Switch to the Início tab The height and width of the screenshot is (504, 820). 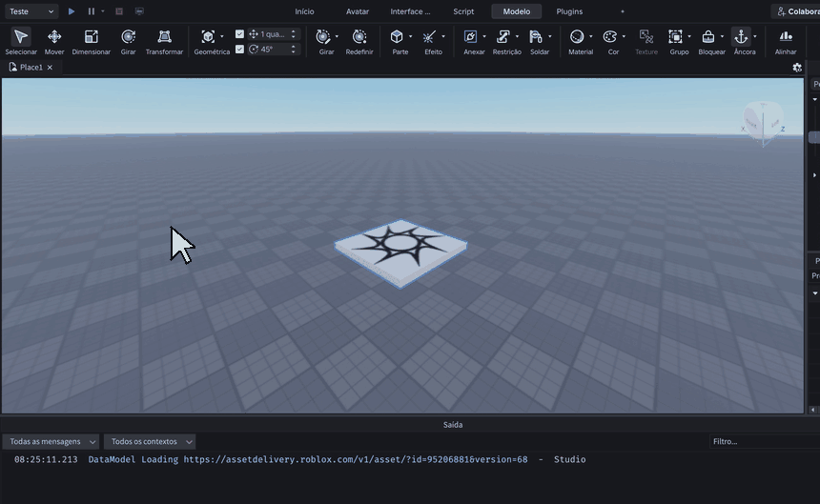click(304, 11)
